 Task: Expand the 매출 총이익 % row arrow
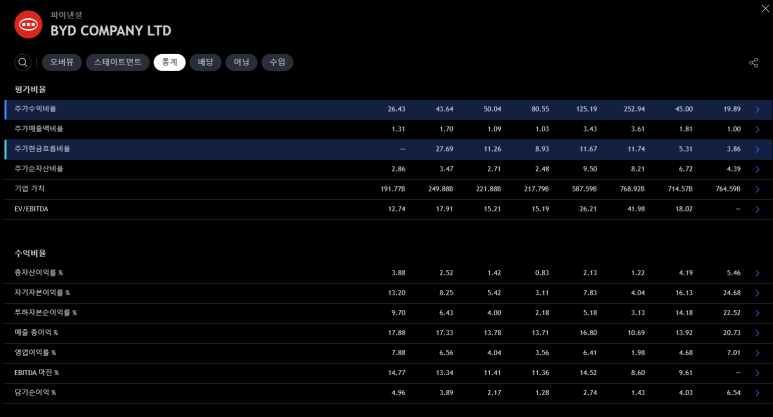tap(758, 333)
